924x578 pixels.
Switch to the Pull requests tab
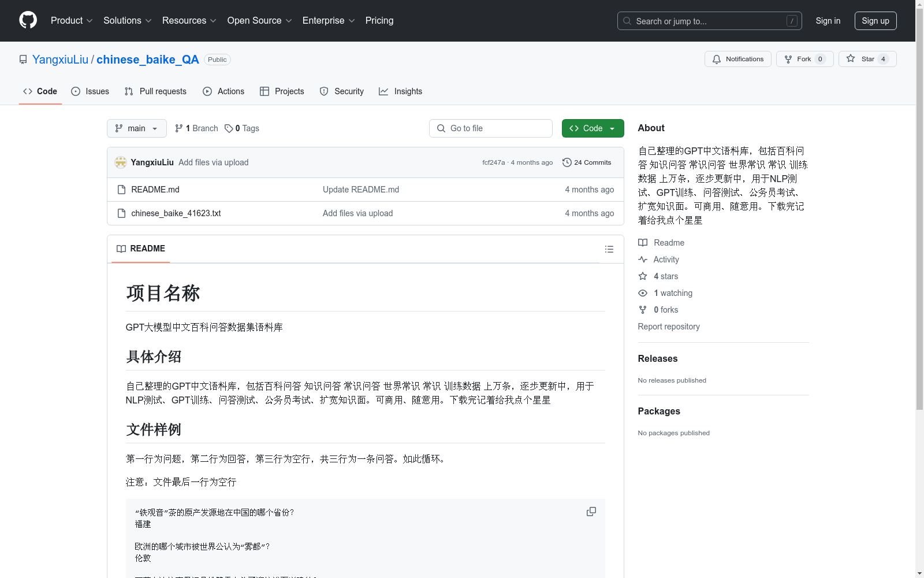(155, 91)
